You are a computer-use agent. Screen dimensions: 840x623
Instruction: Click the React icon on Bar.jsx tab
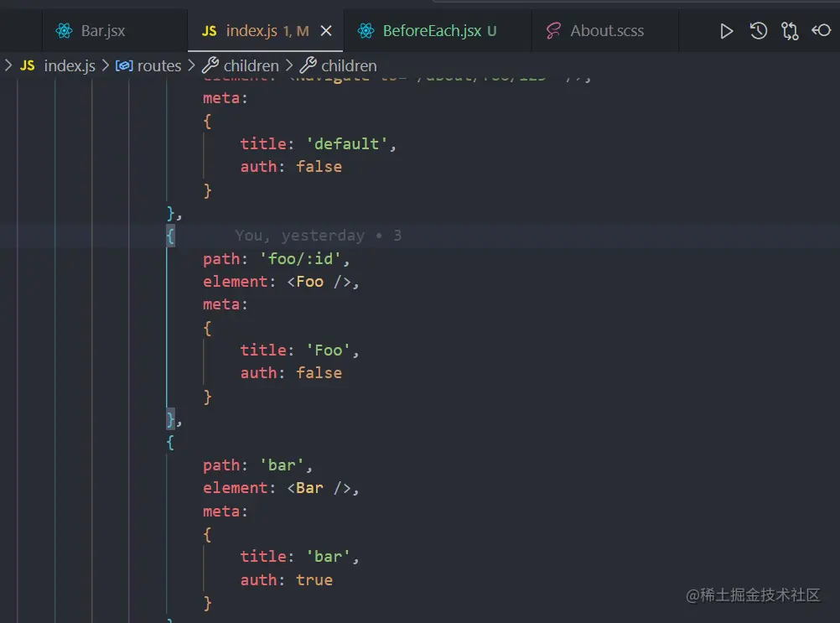(x=65, y=31)
